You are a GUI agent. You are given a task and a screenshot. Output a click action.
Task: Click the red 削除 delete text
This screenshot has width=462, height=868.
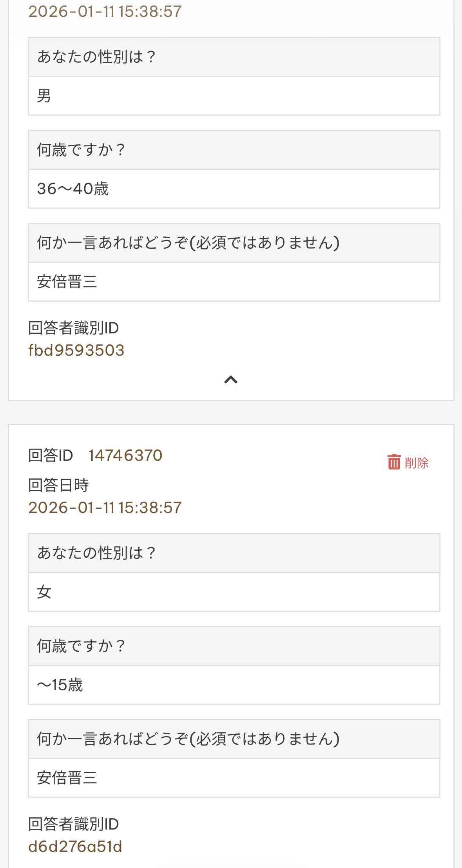pos(417,463)
